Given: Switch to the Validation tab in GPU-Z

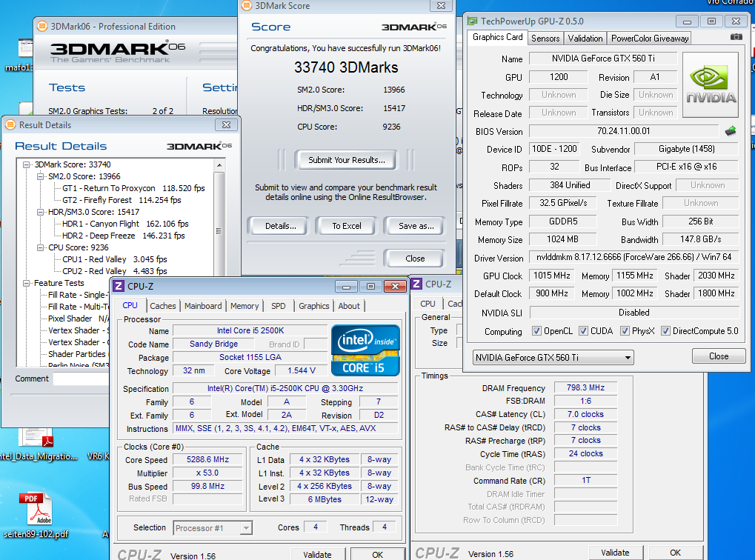Looking at the screenshot, I should point(585,38).
